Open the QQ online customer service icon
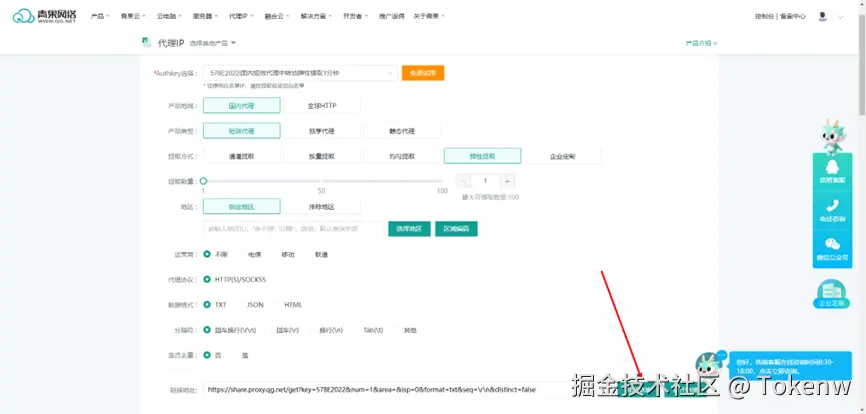Image resolution: width=866 pixels, height=414 pixels. click(x=832, y=167)
